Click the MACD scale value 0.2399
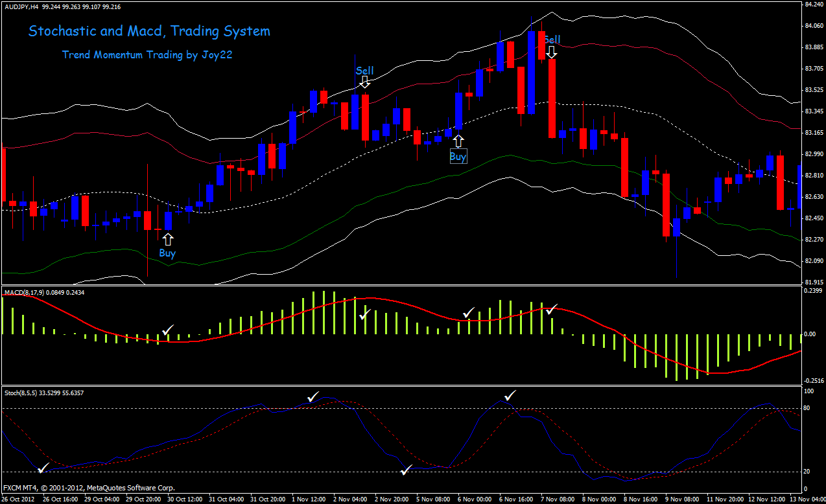 point(813,292)
